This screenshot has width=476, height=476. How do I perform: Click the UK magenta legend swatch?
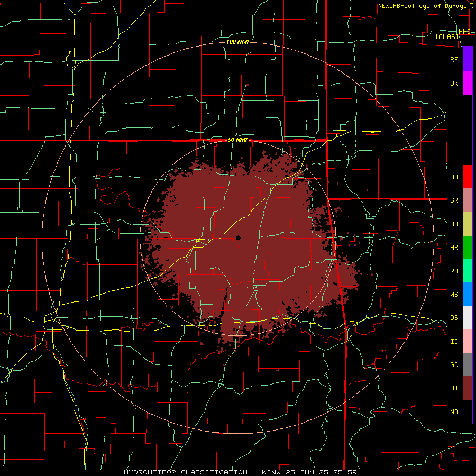(467, 83)
